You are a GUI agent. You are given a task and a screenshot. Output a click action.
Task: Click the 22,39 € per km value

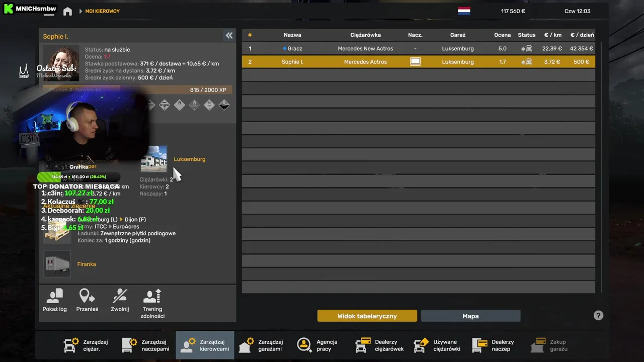coord(552,49)
